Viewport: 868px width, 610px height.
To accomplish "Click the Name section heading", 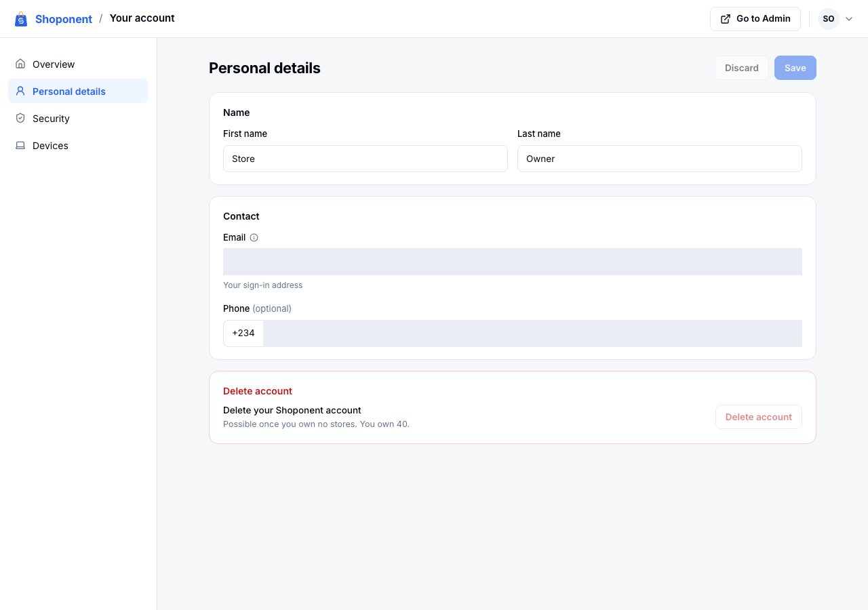I will pyautogui.click(x=237, y=113).
